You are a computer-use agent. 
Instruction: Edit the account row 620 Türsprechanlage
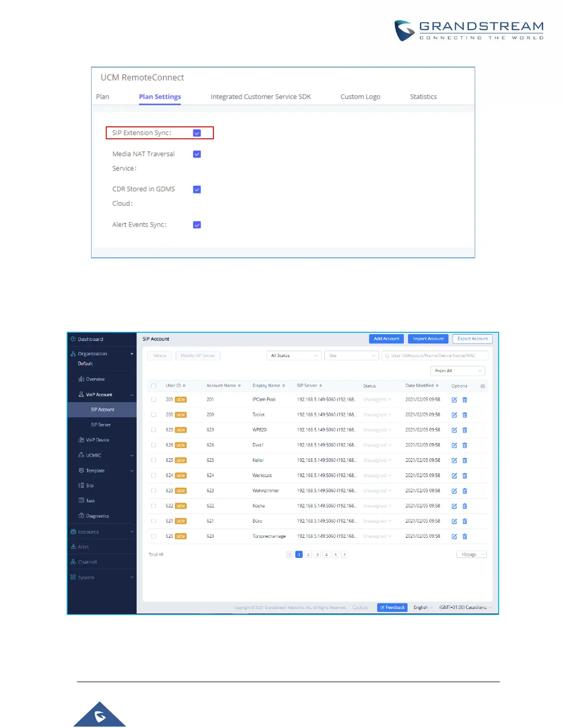pos(454,536)
